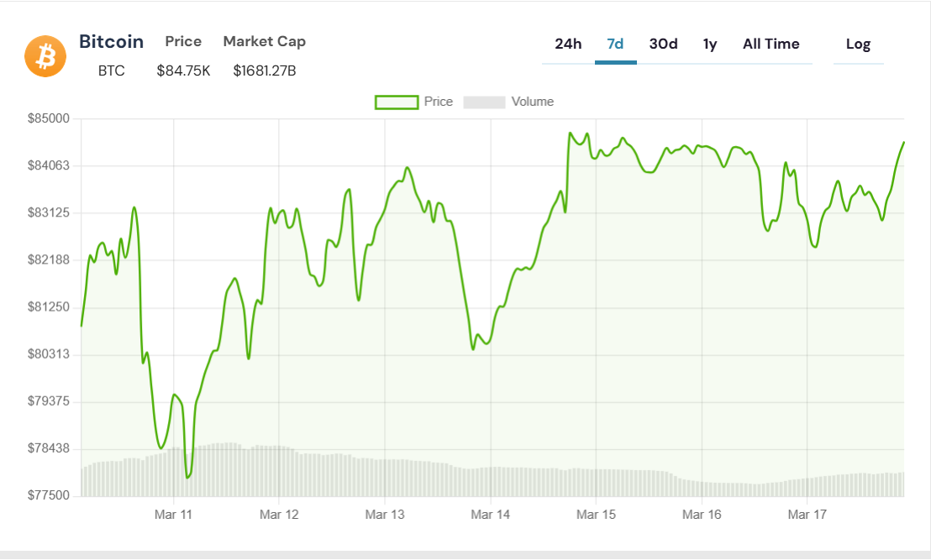Click the Bitcoin name heading
Image resolution: width=931 pixels, height=560 pixels.
[x=111, y=41]
